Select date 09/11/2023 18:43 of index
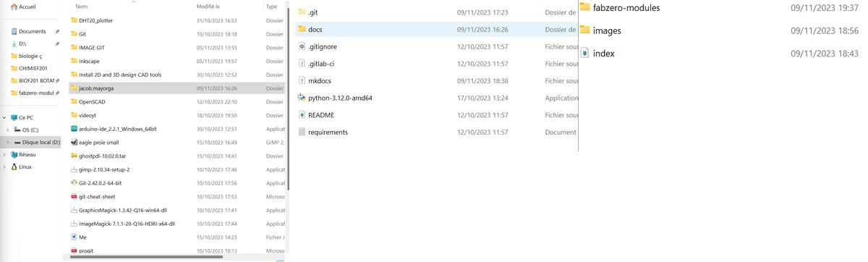The image size is (868, 262). tap(825, 54)
